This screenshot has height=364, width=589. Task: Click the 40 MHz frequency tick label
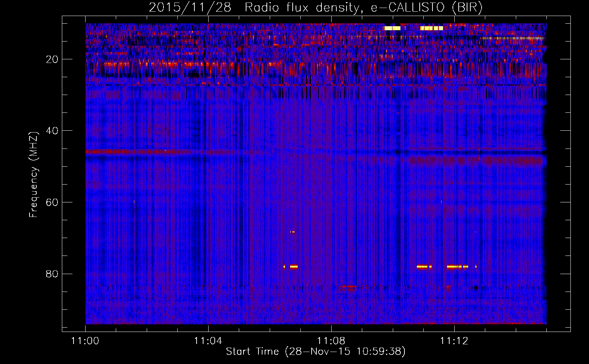tap(52, 131)
